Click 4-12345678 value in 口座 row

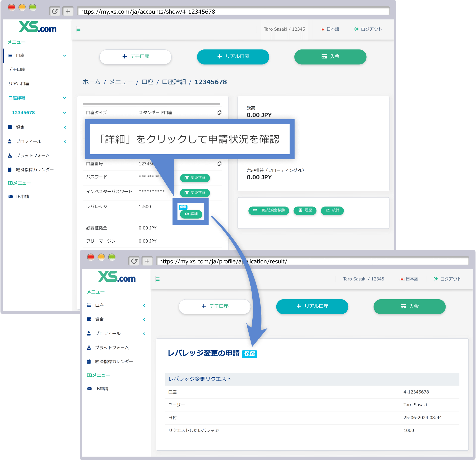(416, 392)
